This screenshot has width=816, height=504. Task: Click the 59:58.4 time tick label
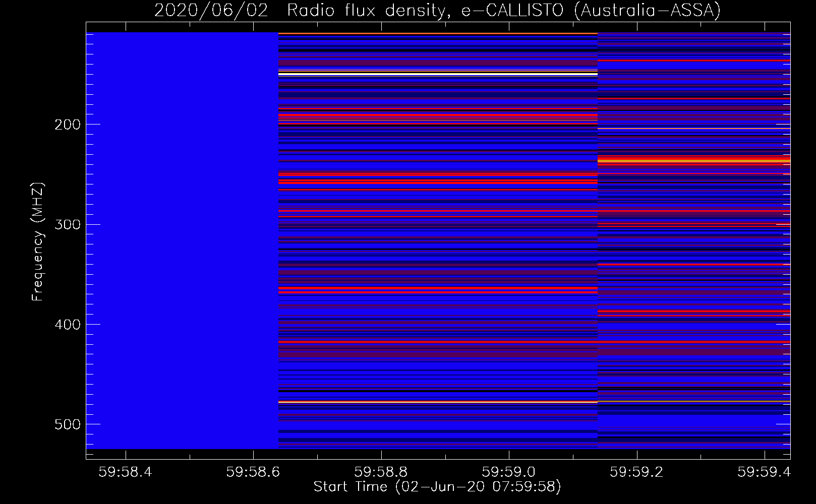click(x=125, y=472)
